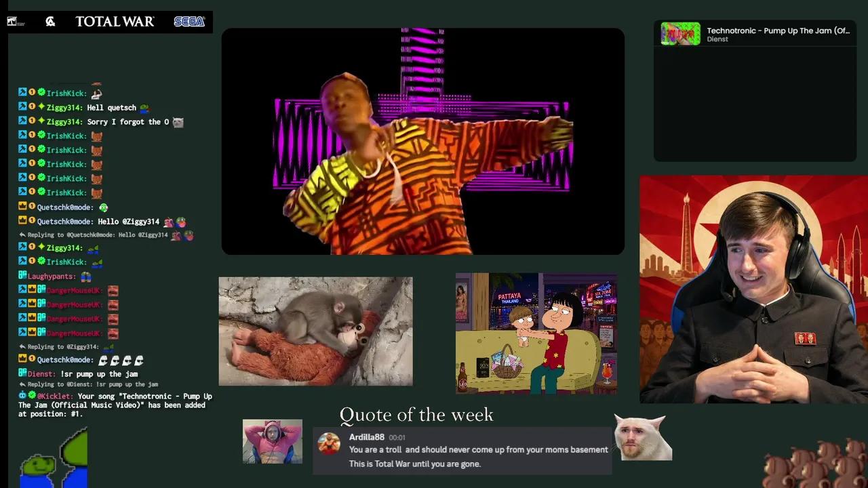Click the small logo left of the Creative Assembly logo
This screenshot has height=488, width=868.
pos(15,22)
